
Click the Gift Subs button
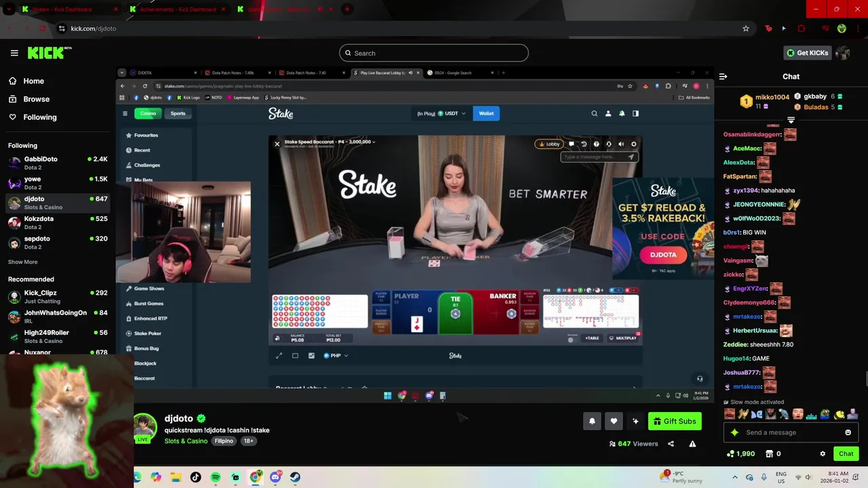[x=675, y=421]
